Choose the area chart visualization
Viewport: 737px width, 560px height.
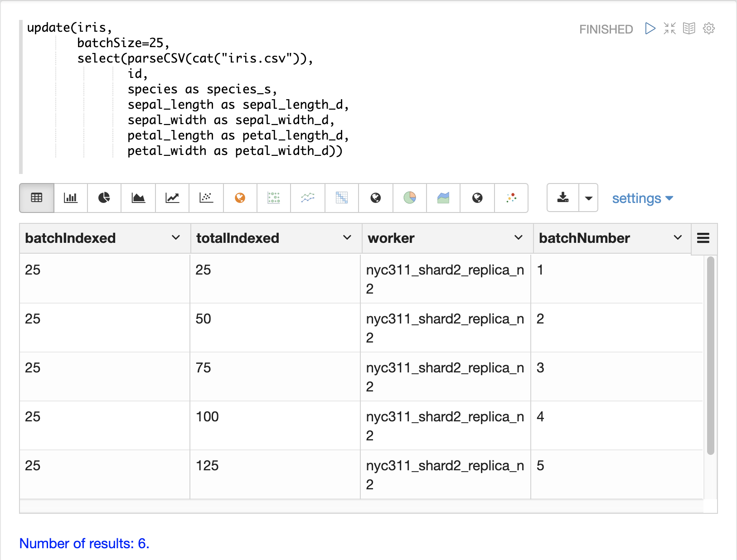(x=138, y=198)
